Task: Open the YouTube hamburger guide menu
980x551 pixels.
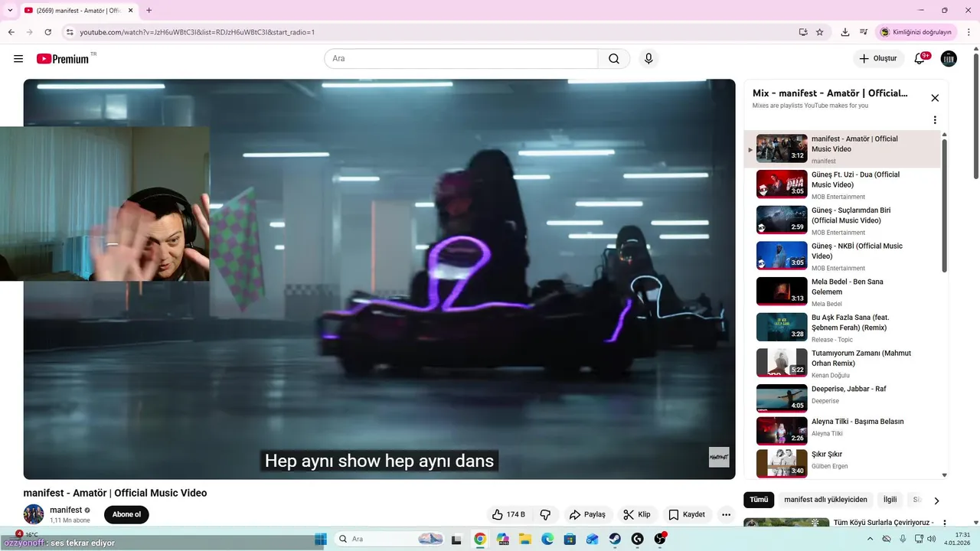Action: pos(18,59)
